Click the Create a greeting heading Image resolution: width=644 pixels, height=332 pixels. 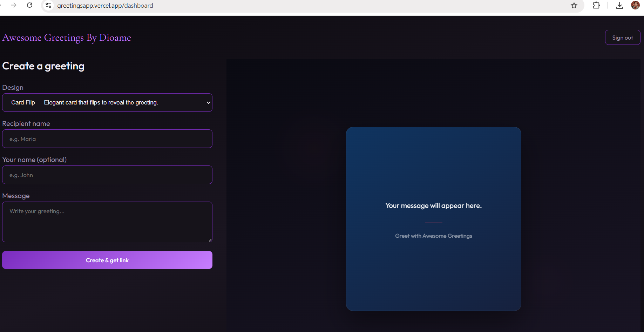pyautogui.click(x=43, y=66)
